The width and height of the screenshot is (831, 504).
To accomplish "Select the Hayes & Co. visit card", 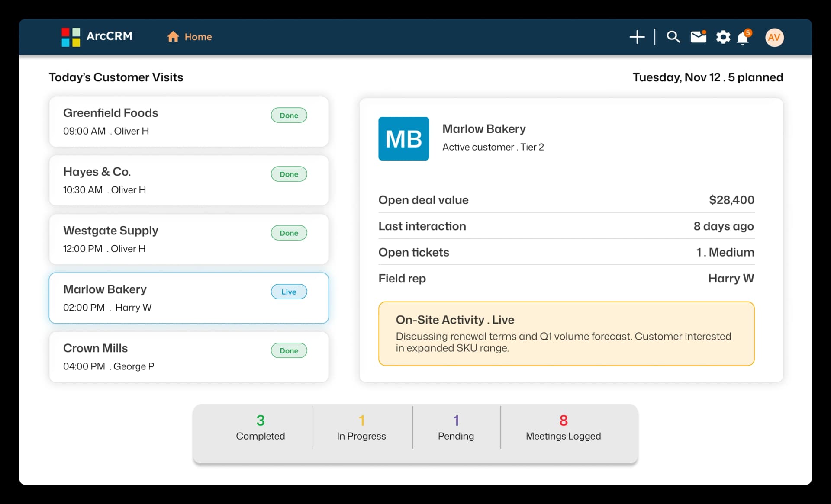I will tap(189, 180).
